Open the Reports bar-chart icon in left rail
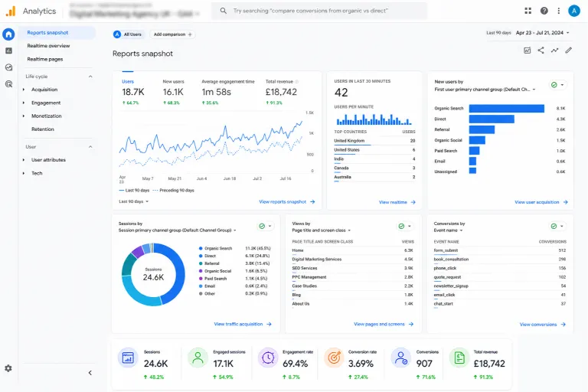This screenshot has width=588, height=392. coord(8,51)
